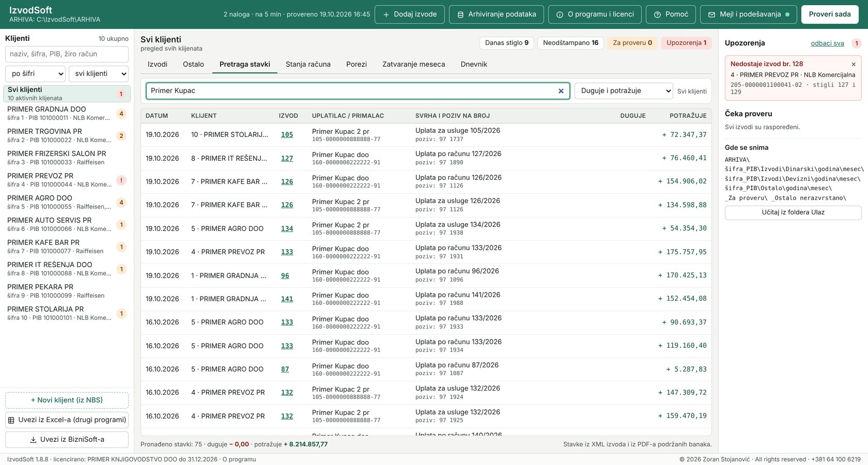The height and width of the screenshot is (465, 868).
Task: Click the Proveri sada button
Action: point(830,14)
